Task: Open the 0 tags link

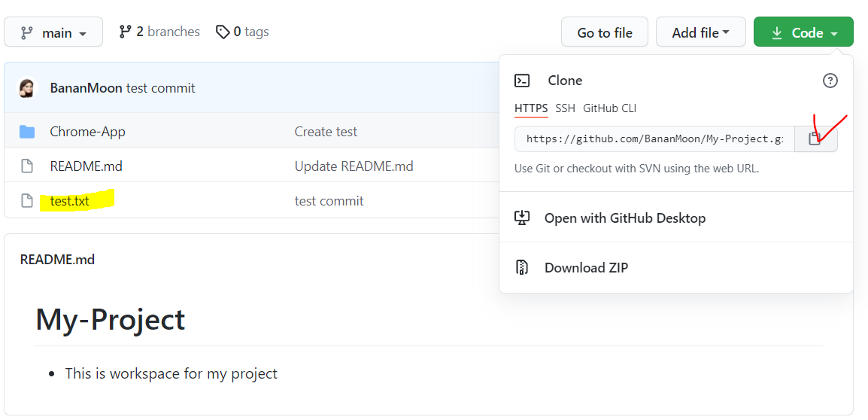Action: (x=242, y=32)
